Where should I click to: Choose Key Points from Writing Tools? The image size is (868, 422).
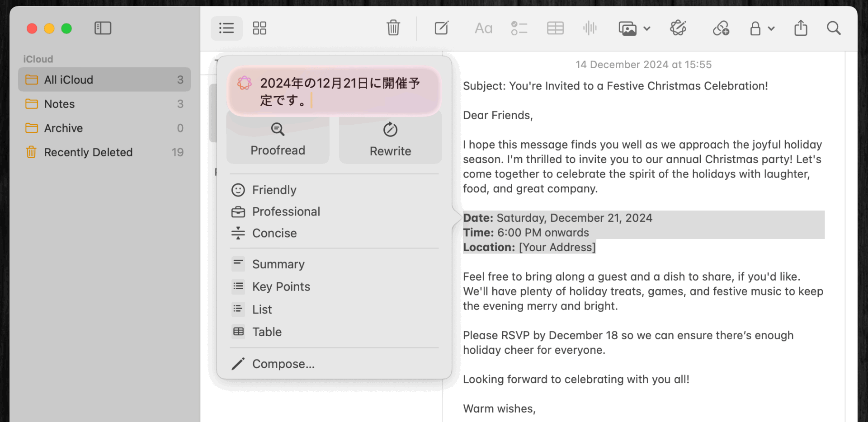click(281, 286)
